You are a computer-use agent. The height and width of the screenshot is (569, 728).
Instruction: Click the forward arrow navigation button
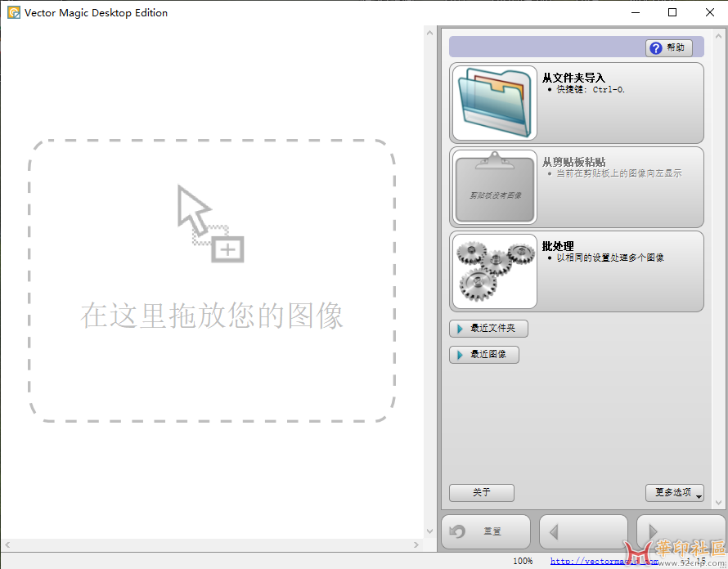click(681, 532)
